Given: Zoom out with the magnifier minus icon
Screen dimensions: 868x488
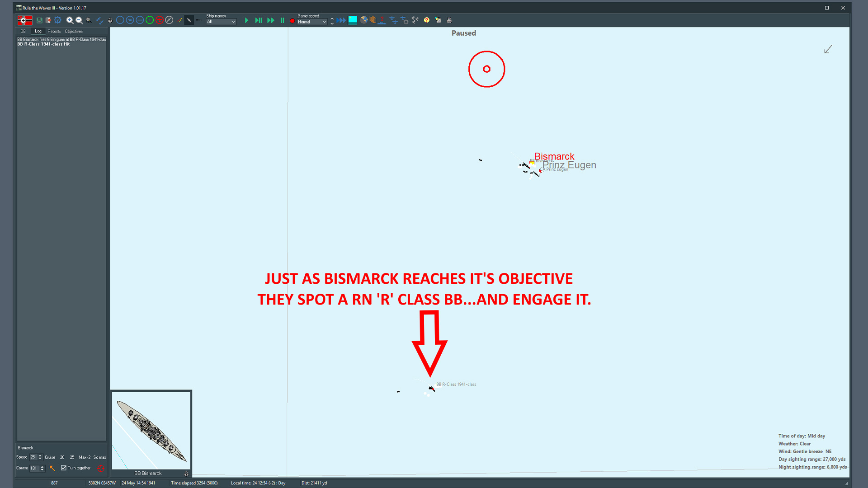Looking at the screenshot, I should click(x=79, y=20).
